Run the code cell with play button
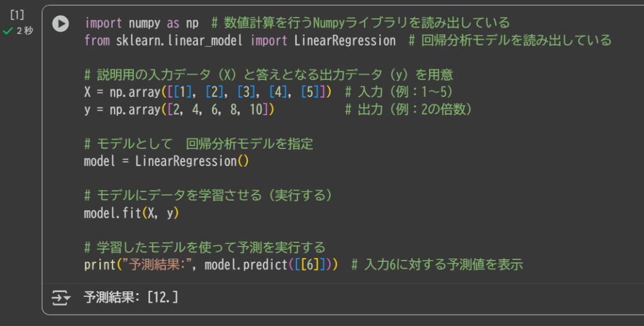Screen dimensions: 644x326 pyautogui.click(x=60, y=24)
